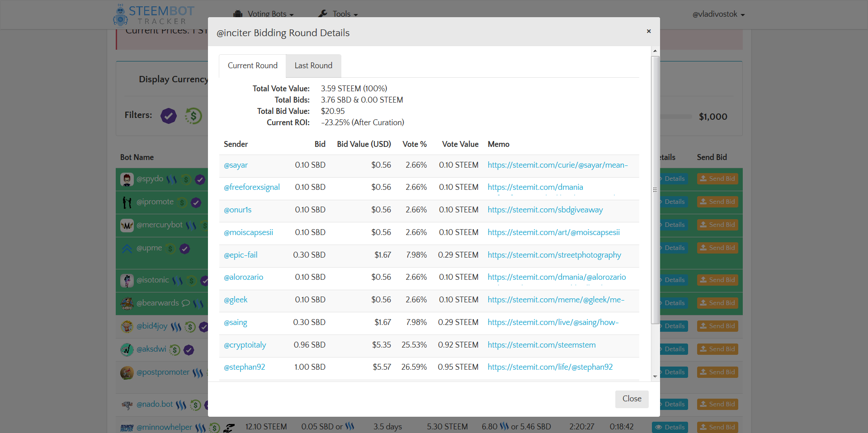The height and width of the screenshot is (433, 868).
Task: Click Send Bid for the @minnowhelper row
Action: (717, 428)
